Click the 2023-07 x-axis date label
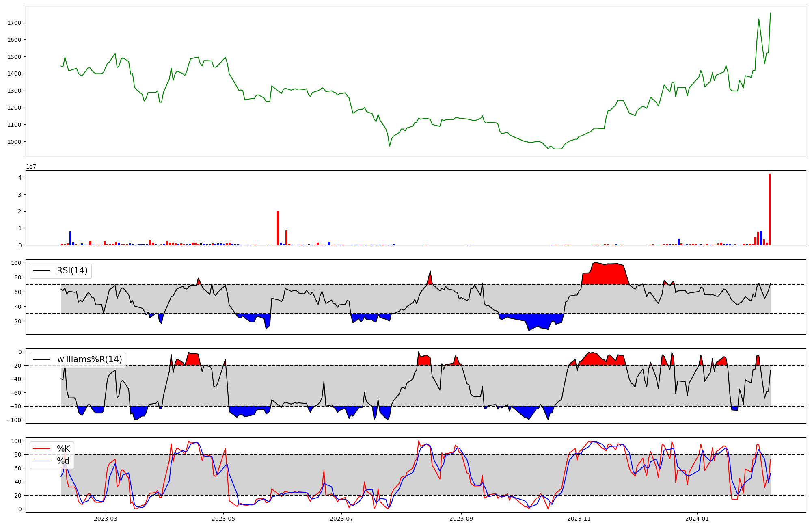 click(x=341, y=519)
